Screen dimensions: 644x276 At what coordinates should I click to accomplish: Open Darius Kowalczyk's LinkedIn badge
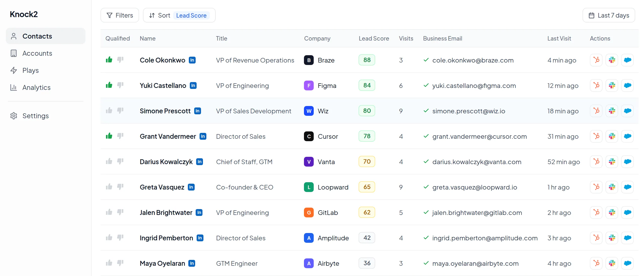pos(200,162)
